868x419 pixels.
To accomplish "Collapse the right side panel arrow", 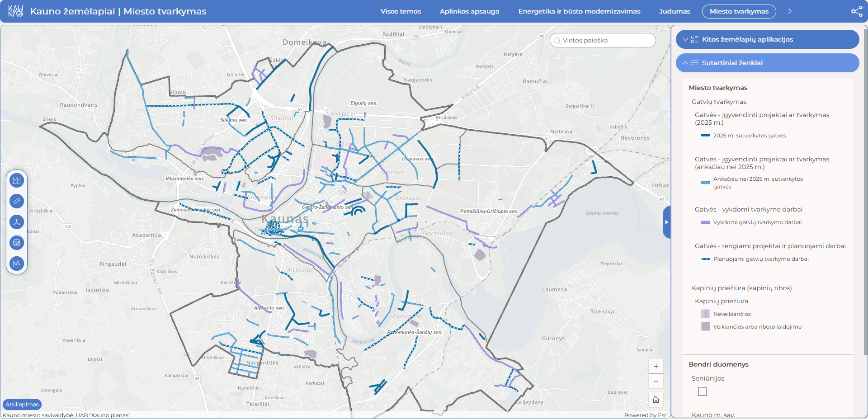I will pos(666,222).
